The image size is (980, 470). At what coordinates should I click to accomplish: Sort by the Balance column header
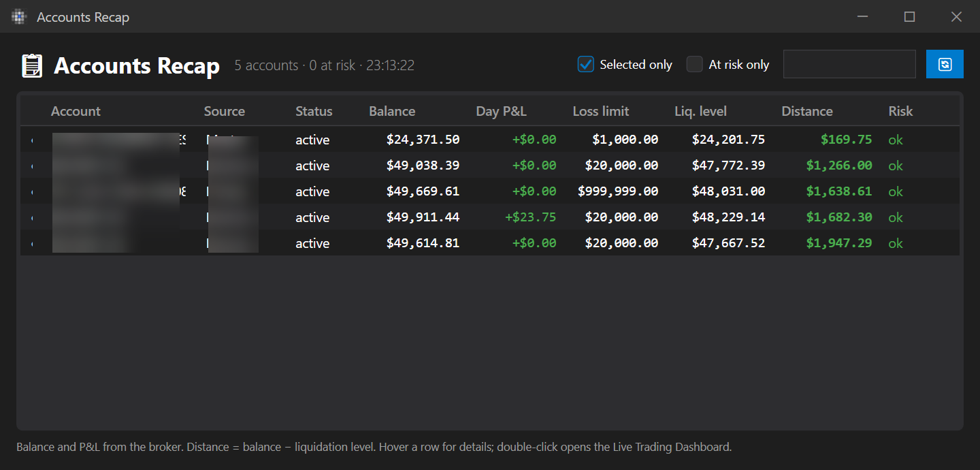point(392,111)
